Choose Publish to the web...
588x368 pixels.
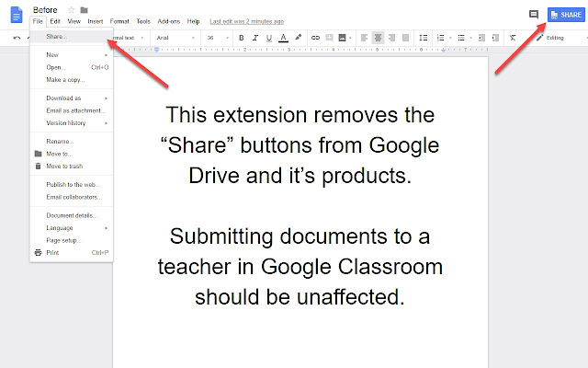click(72, 184)
